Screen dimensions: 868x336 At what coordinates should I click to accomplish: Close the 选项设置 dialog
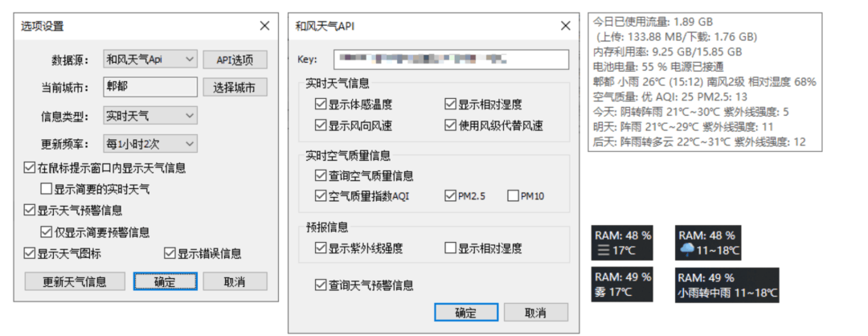pyautogui.click(x=264, y=26)
